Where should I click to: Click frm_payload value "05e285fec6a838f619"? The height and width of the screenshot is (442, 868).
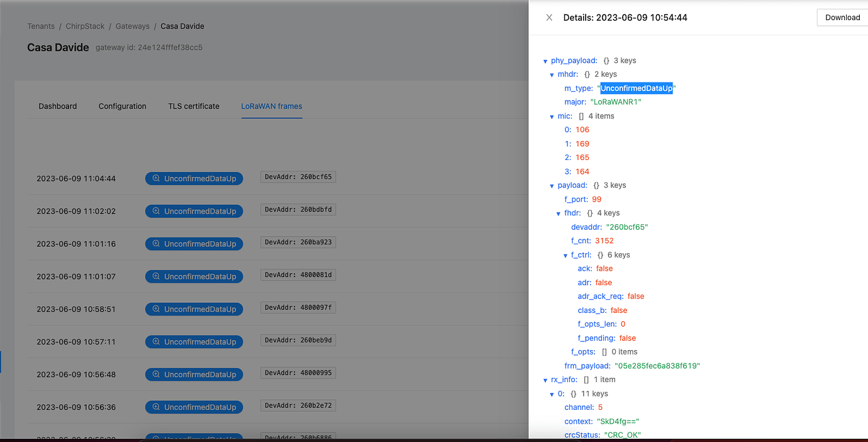657,366
